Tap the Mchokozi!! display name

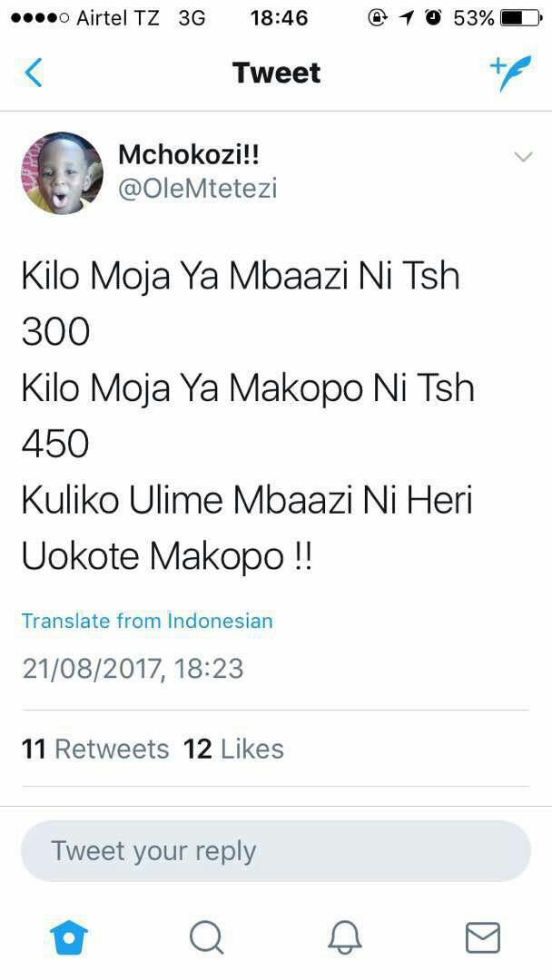click(x=189, y=155)
